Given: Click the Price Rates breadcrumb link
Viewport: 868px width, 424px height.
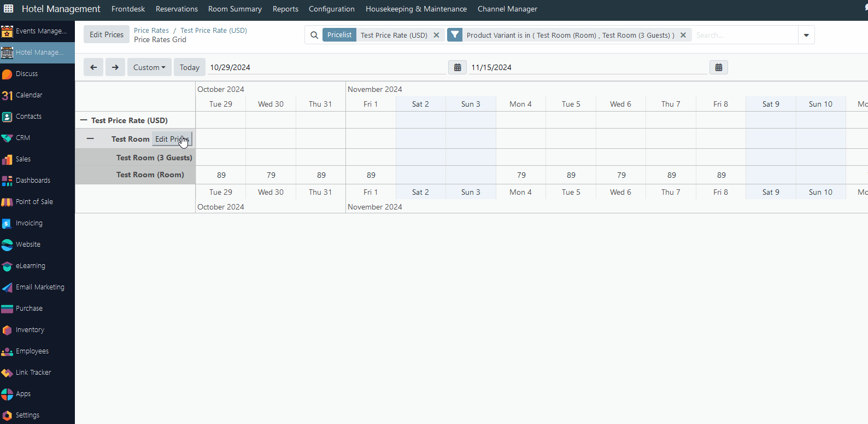Looking at the screenshot, I should (151, 31).
